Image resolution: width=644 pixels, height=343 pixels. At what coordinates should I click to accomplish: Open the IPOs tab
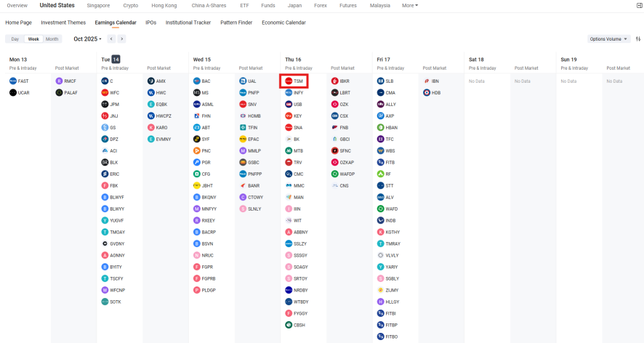click(150, 23)
